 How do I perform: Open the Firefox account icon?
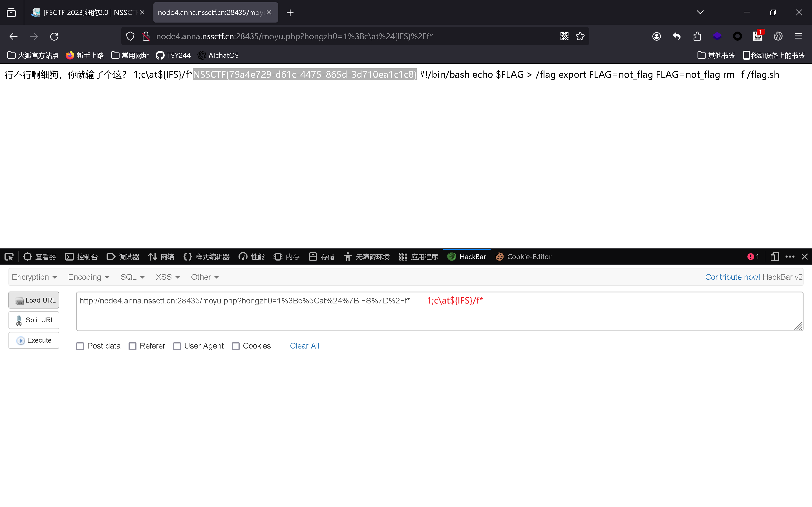(656, 36)
